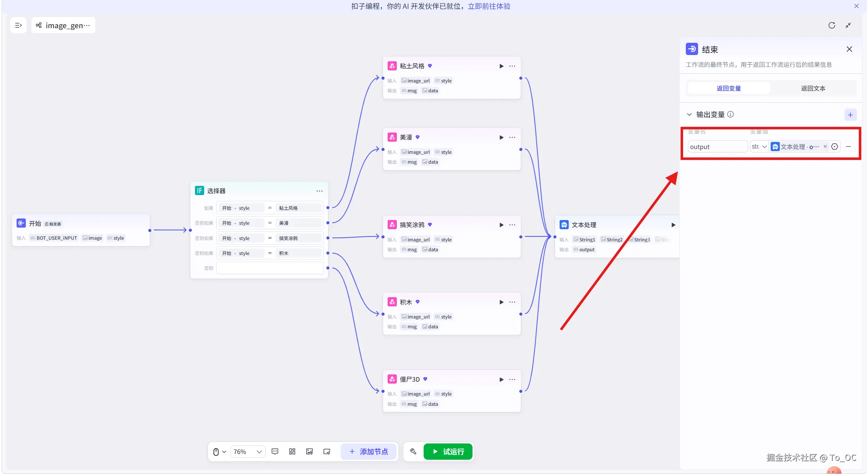Click the image export toolbar icon

(309, 452)
